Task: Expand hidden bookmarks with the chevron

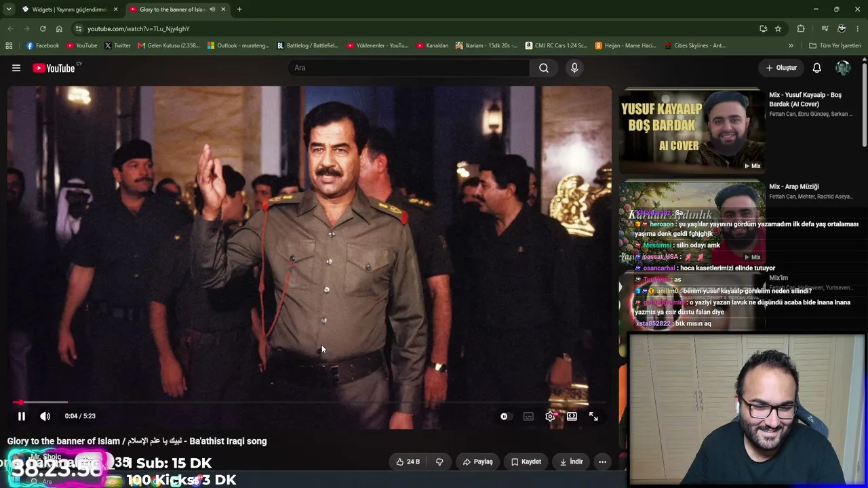Action: tap(791, 45)
